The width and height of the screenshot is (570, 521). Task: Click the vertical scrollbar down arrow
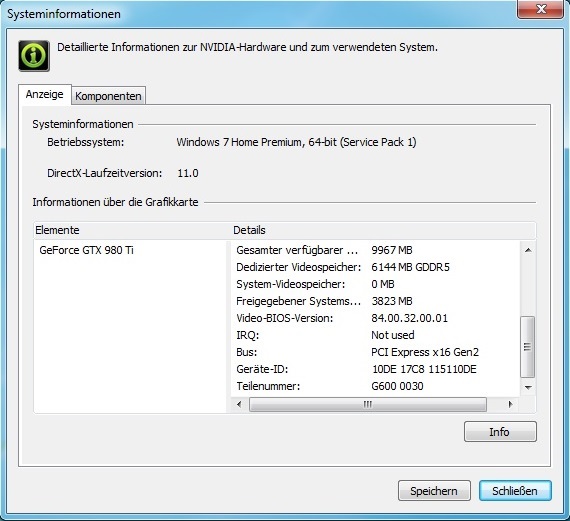(528, 388)
